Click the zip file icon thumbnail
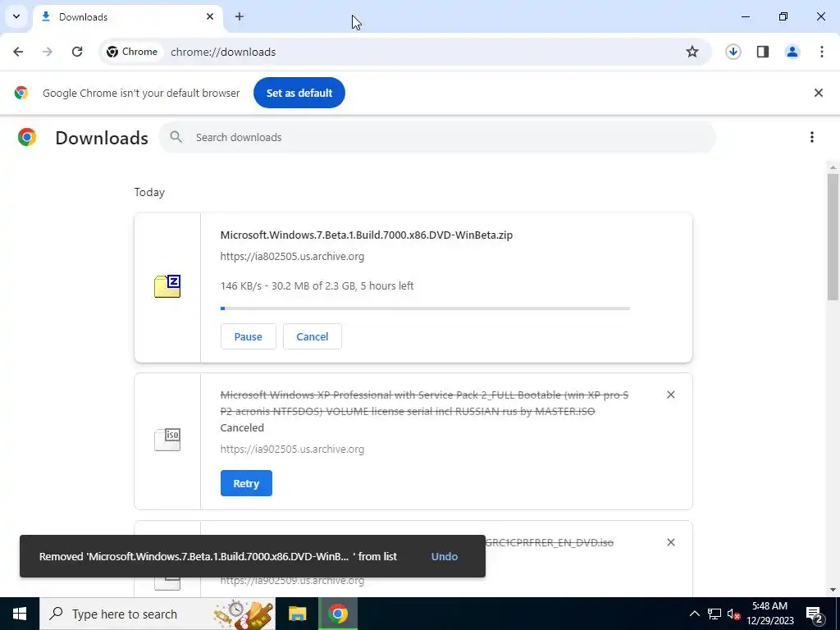Screen dimensions: 840x630 click(167, 286)
